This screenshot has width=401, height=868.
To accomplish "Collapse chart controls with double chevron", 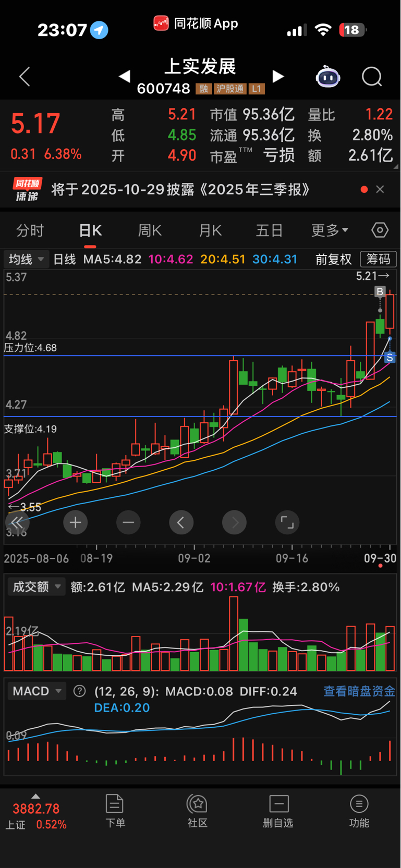I will [x=17, y=522].
